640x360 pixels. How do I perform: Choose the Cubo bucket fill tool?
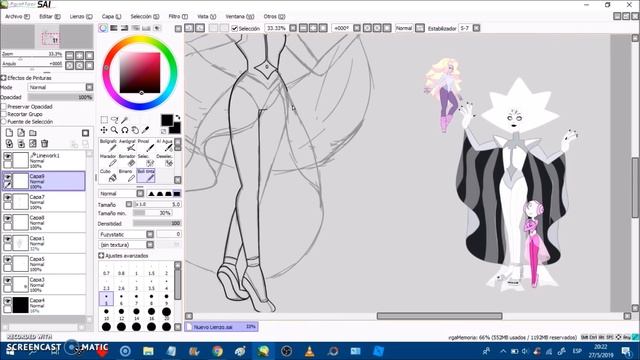tap(109, 176)
